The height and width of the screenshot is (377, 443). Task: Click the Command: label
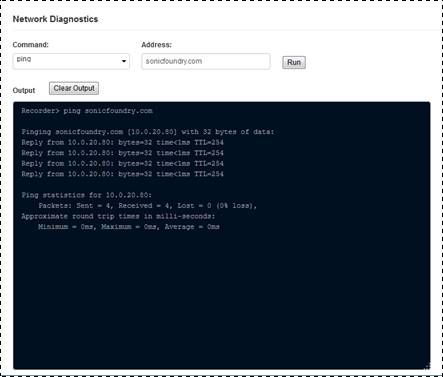click(30, 45)
